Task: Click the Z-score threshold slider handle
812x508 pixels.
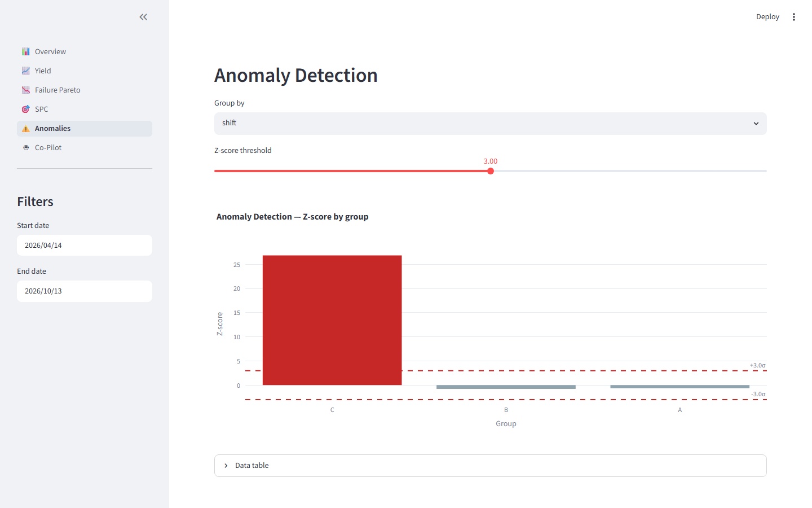Action: pos(491,171)
